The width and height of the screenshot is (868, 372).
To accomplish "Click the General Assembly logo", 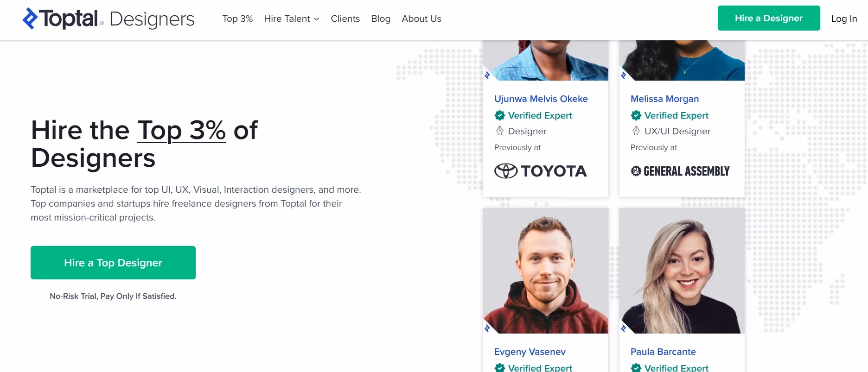I will point(680,171).
